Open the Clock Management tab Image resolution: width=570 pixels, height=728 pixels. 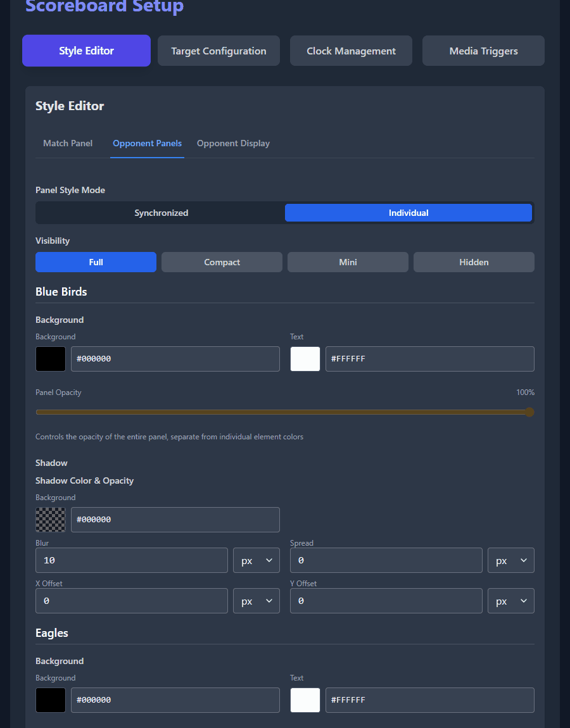click(x=351, y=51)
